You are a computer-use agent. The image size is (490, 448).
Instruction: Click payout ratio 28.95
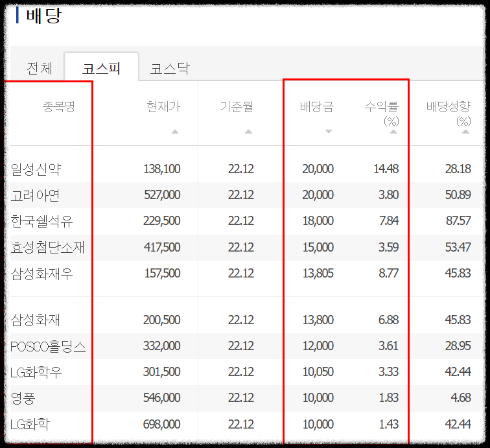click(x=458, y=346)
